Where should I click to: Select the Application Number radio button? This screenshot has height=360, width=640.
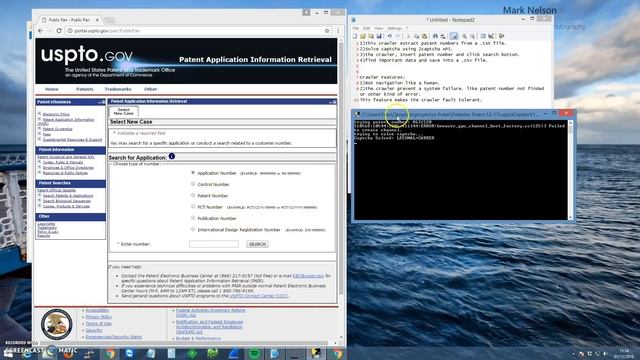(193, 173)
